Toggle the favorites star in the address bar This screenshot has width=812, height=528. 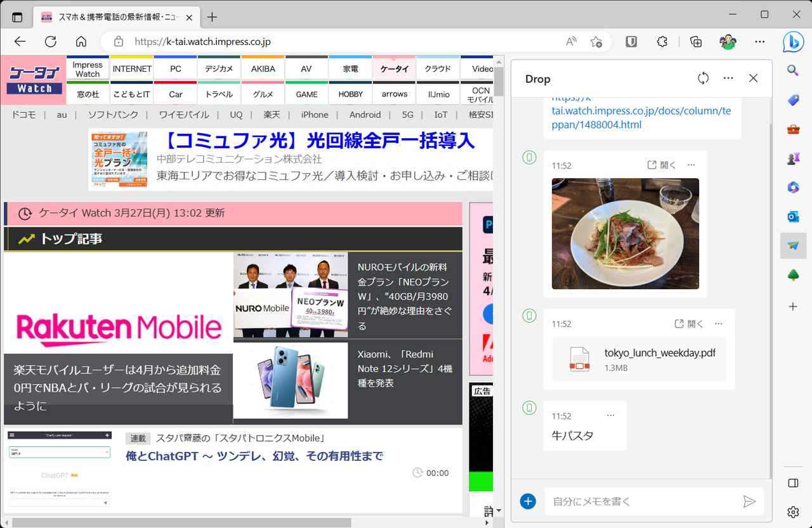coord(596,41)
